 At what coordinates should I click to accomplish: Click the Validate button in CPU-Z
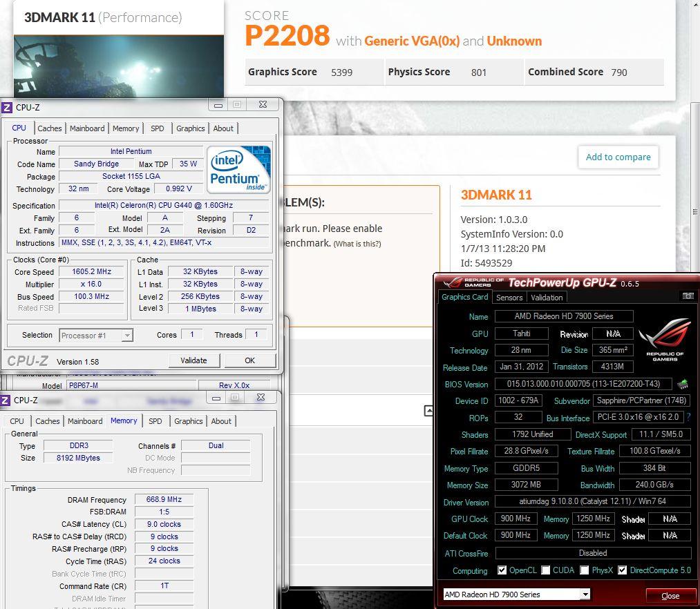click(194, 360)
